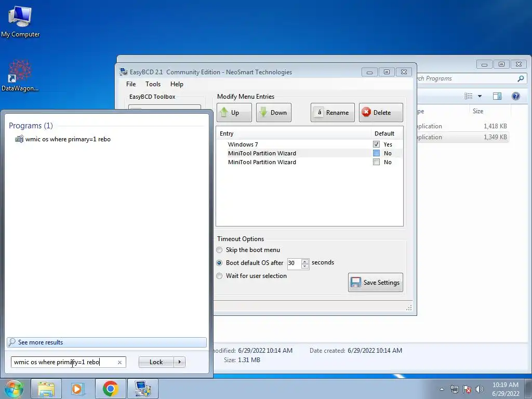This screenshot has width=532, height=399.
Task: Open the Help menu in EasyBCD
Action: (x=177, y=84)
